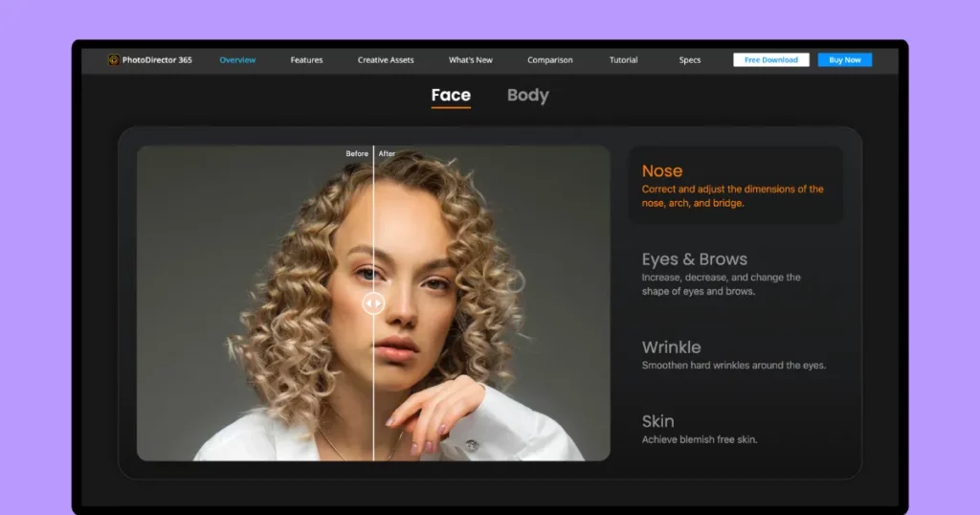
Task: Select the What's New menu item
Action: tap(471, 60)
